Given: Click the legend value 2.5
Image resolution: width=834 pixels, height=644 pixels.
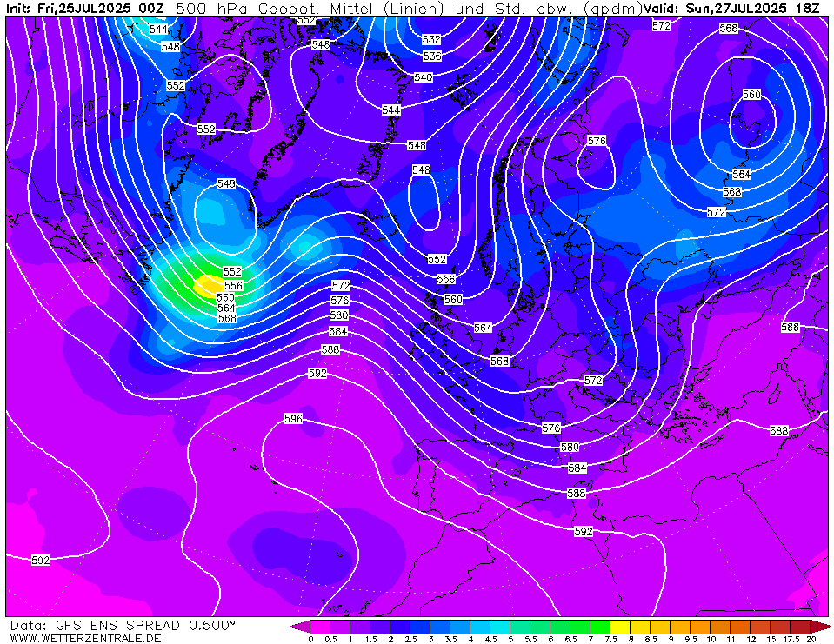Looking at the screenshot, I should click(x=410, y=639).
